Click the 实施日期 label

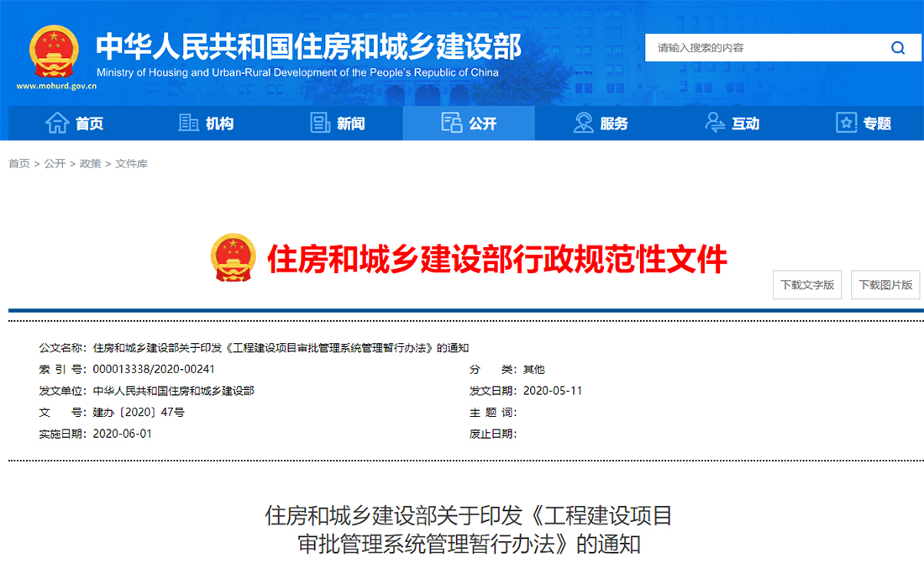tap(62, 434)
